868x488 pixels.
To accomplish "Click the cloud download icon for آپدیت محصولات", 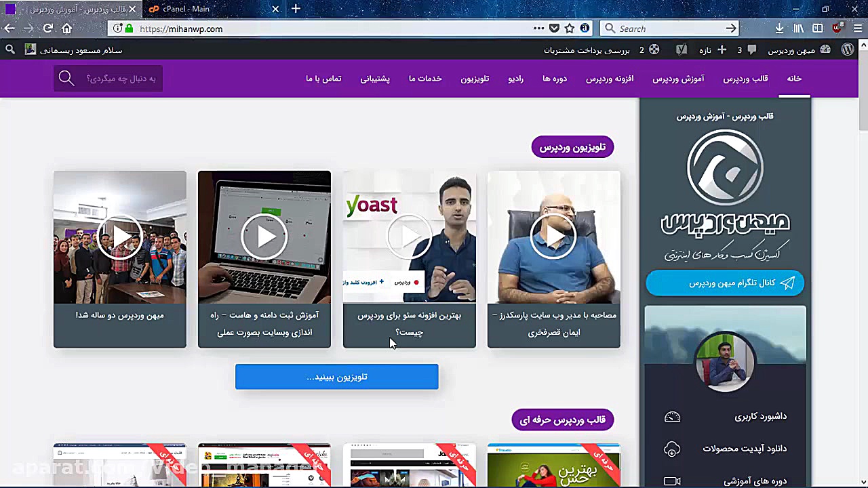I will click(672, 449).
